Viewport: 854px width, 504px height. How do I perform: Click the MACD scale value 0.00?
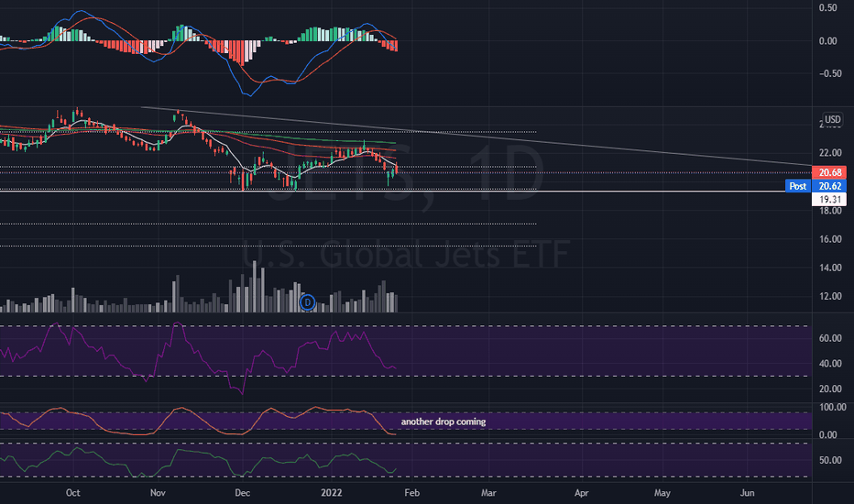pos(827,41)
